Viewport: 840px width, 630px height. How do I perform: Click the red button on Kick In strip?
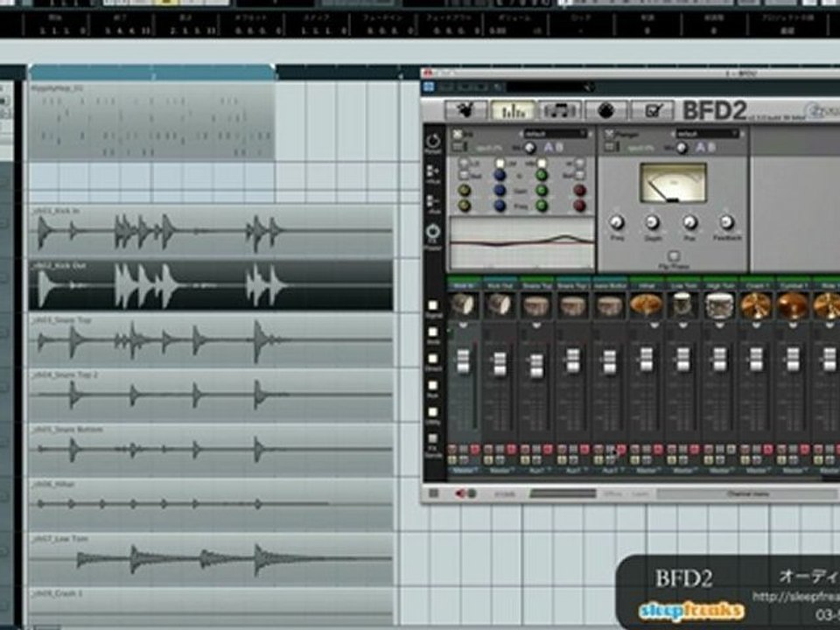[x=474, y=450]
